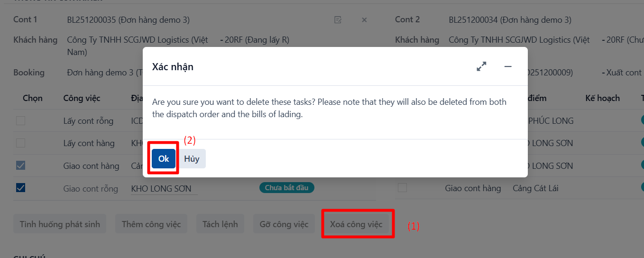This screenshot has width=644, height=258.
Task: Tick Cont 2 Giao cont hàng checkbox
Action: pyautogui.click(x=402, y=188)
